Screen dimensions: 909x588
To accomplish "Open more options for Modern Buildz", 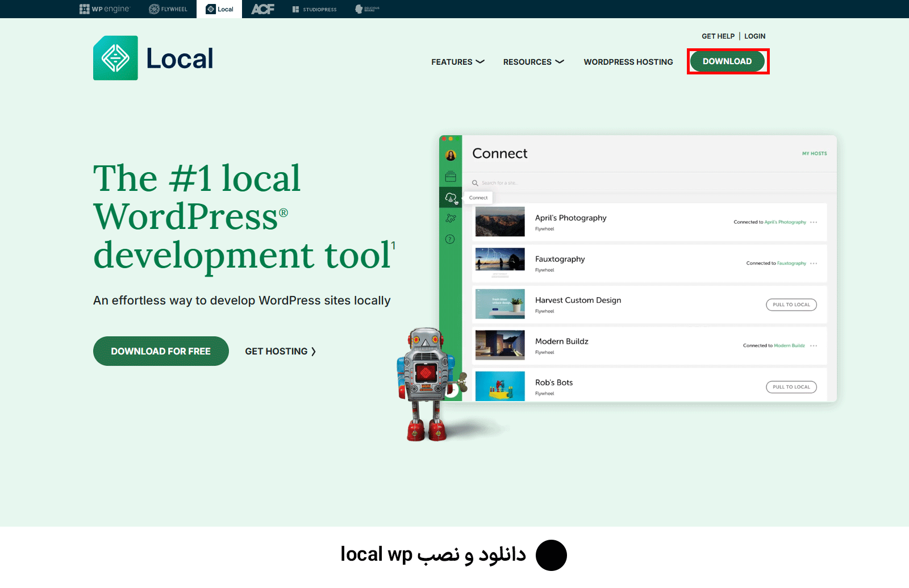I will (814, 345).
